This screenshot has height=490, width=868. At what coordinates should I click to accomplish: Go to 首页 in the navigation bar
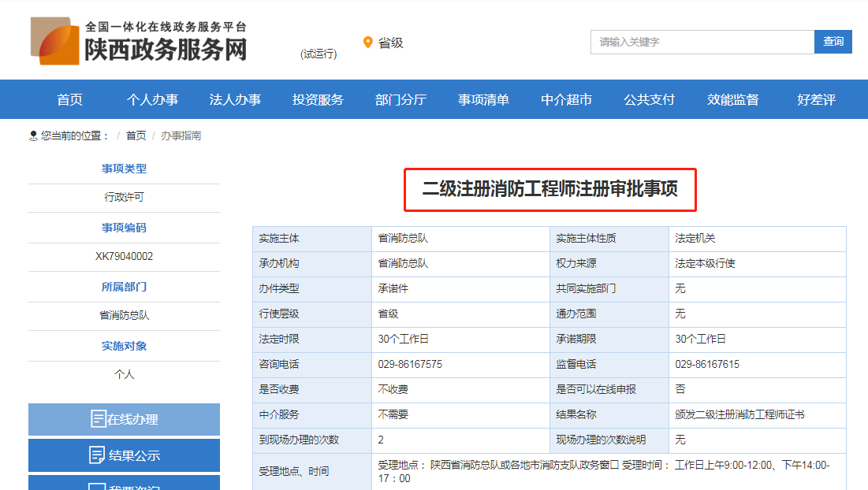tap(69, 99)
